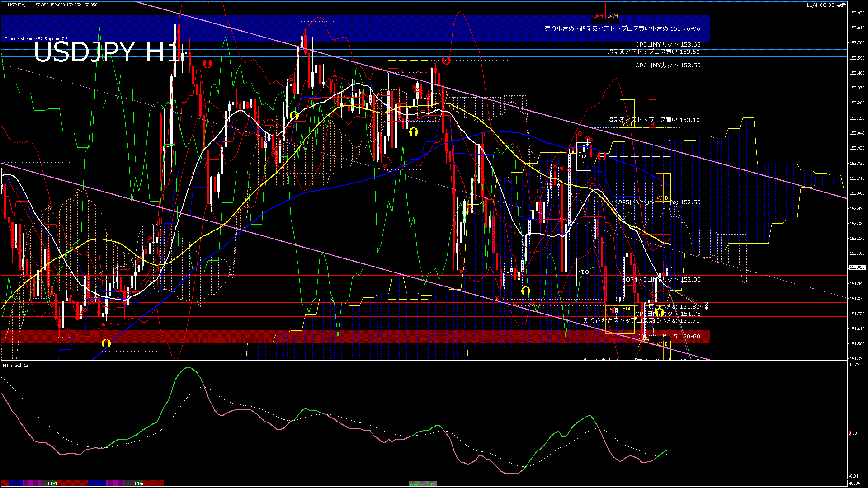Select the OP6日NYカット 153.50 label
This screenshot has height=488, width=868.
coord(667,66)
